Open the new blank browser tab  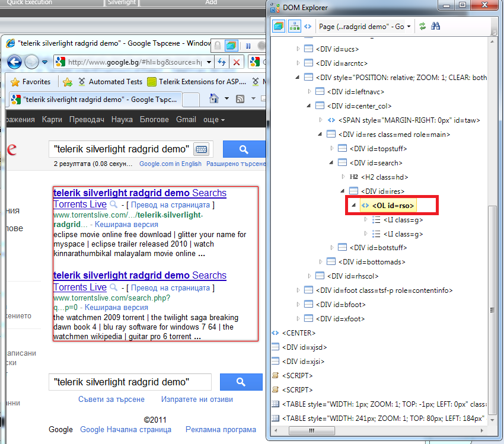point(191,100)
